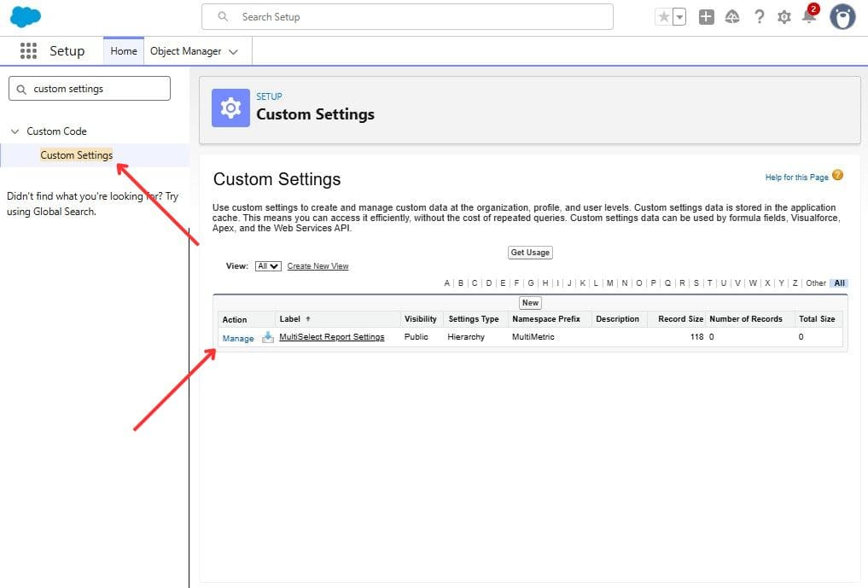Image resolution: width=868 pixels, height=588 pixels.
Task: Click the Custom Settings gear banner icon
Action: click(230, 108)
